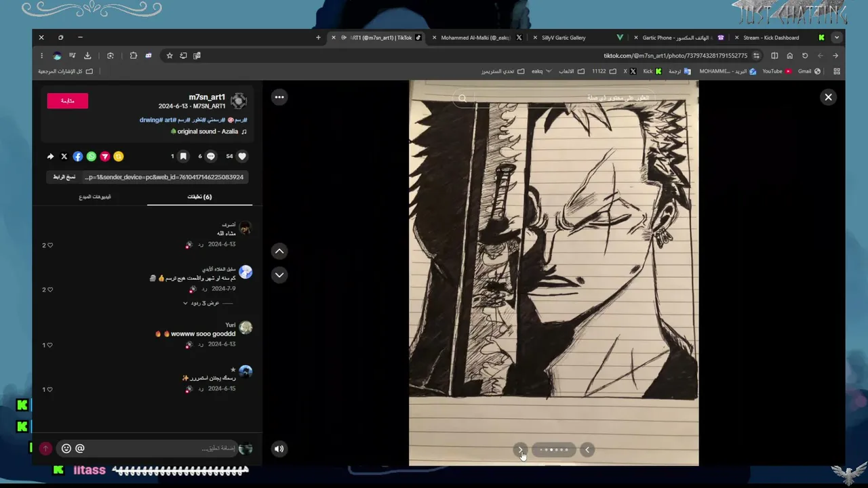This screenshot has width=868, height=488.
Task: Open the YouTube bookmark
Action: point(776,71)
